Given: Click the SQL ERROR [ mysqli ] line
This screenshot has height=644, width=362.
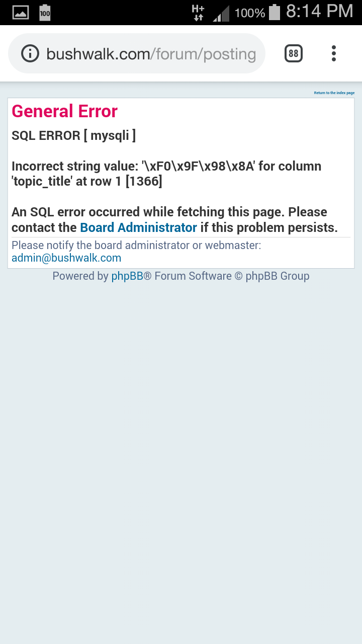Looking at the screenshot, I should click(x=73, y=135).
